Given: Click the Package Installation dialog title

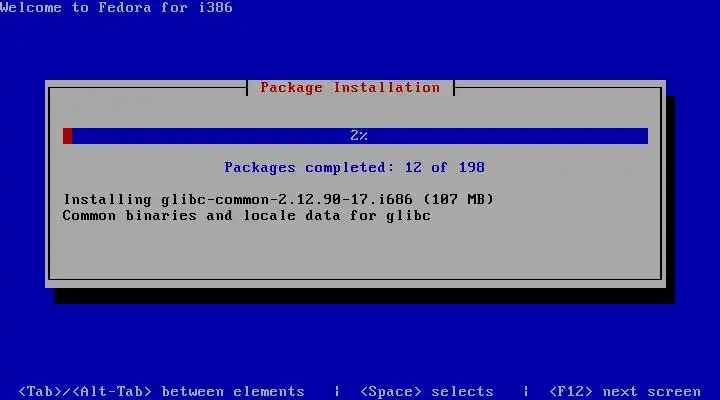Looking at the screenshot, I should point(350,87).
